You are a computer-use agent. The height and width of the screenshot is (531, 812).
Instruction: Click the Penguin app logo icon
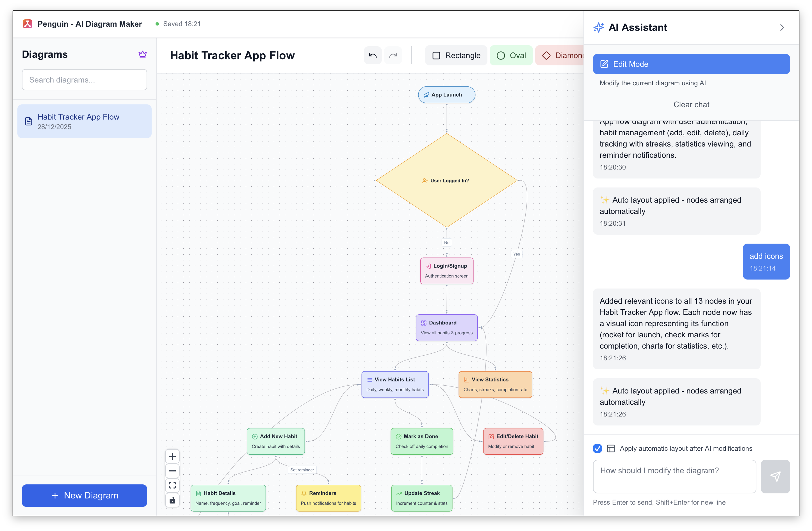27,24
